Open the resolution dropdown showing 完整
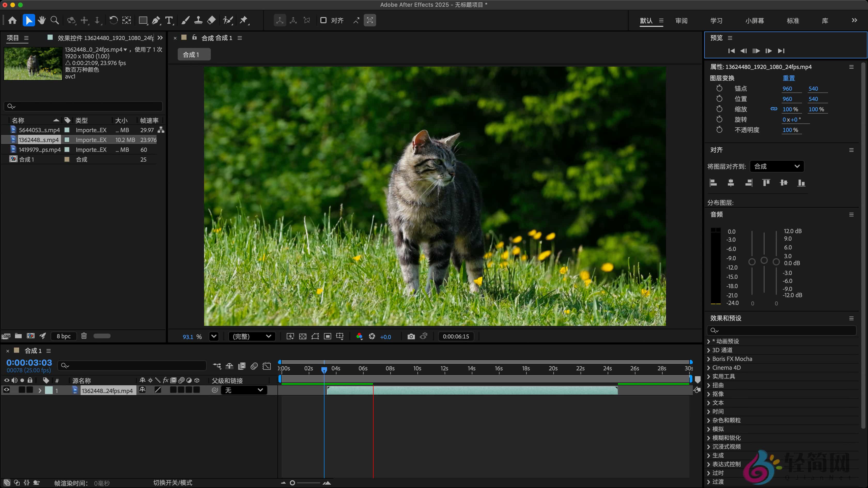The width and height of the screenshot is (868, 488). point(252,336)
